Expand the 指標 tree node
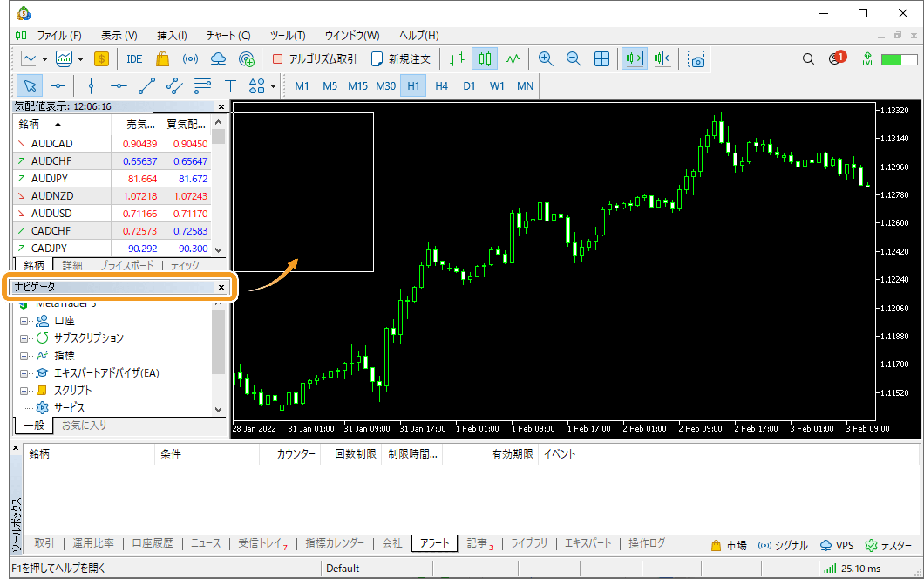Image resolution: width=924 pixels, height=579 pixels. point(24,356)
